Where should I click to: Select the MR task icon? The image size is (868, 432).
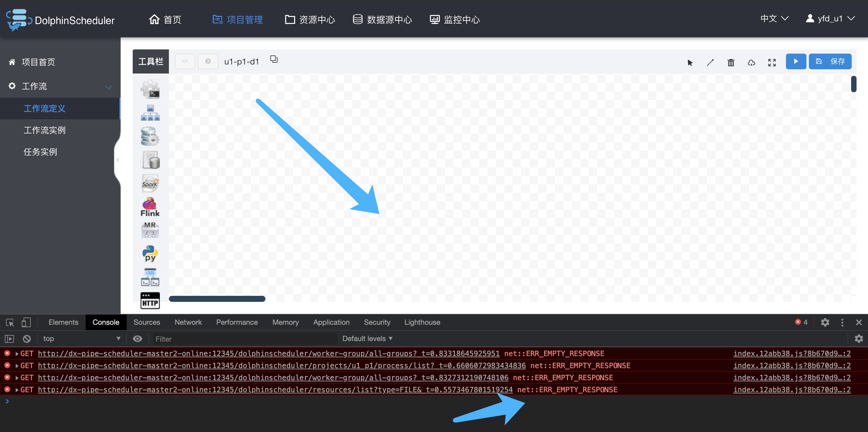[x=150, y=230]
